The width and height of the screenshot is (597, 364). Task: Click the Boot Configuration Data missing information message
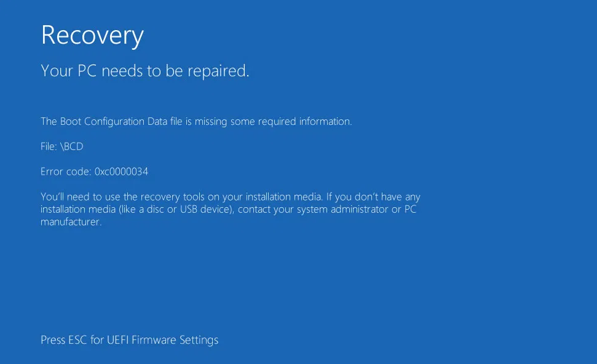[x=196, y=121]
